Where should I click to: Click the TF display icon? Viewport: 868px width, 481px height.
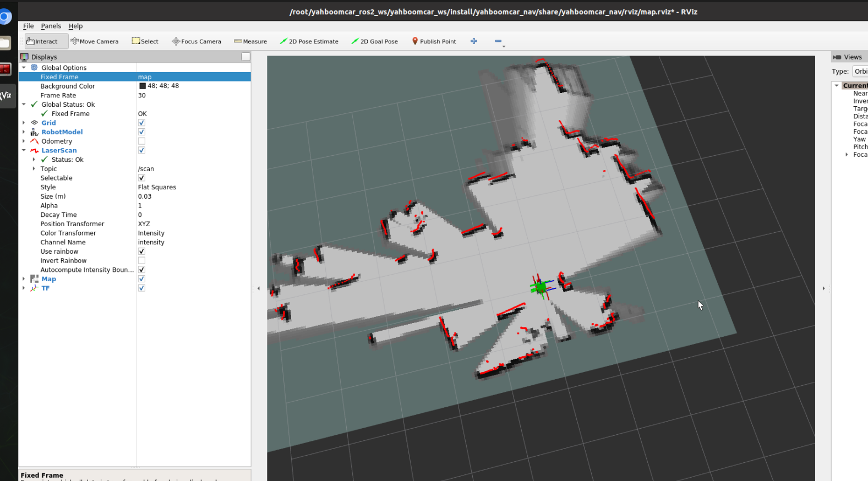coord(34,288)
